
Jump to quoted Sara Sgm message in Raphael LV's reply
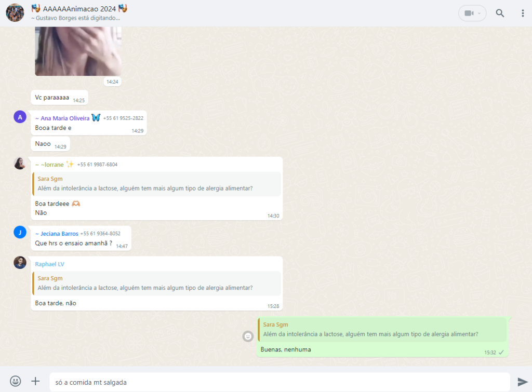(x=156, y=283)
